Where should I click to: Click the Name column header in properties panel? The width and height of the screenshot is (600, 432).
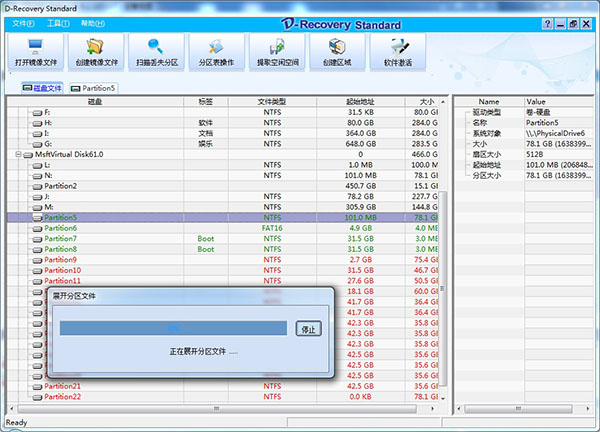pos(489,101)
